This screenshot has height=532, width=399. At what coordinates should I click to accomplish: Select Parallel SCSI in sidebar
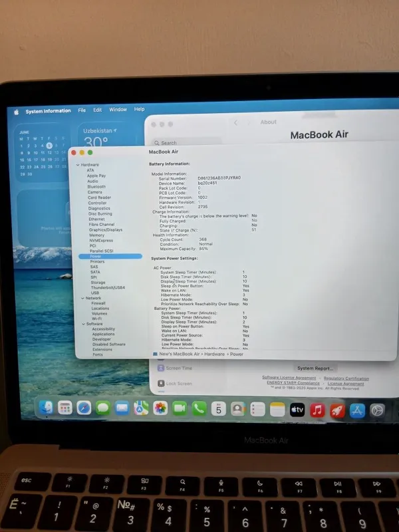click(102, 251)
